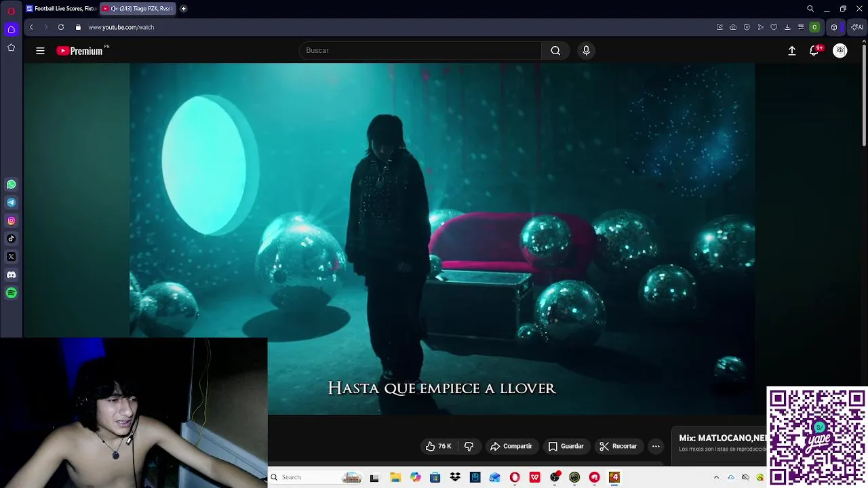The image size is (868, 488).
Task: Open Opera sidebar bookmarks star
Action: tap(11, 47)
